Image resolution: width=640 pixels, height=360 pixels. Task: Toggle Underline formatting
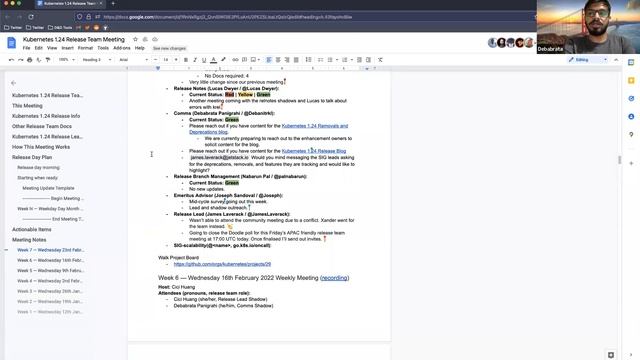pyautogui.click(x=204, y=60)
